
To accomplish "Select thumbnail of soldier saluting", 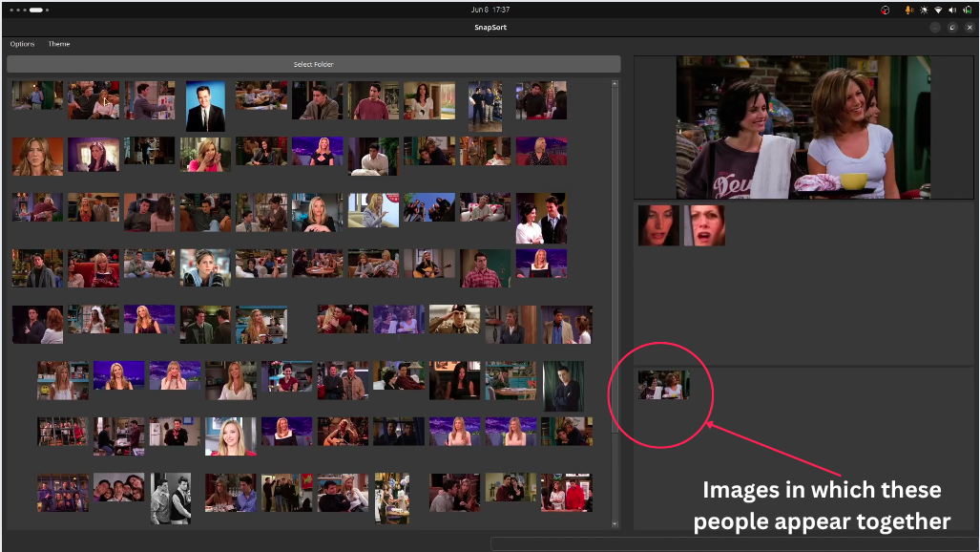I will tap(454, 319).
